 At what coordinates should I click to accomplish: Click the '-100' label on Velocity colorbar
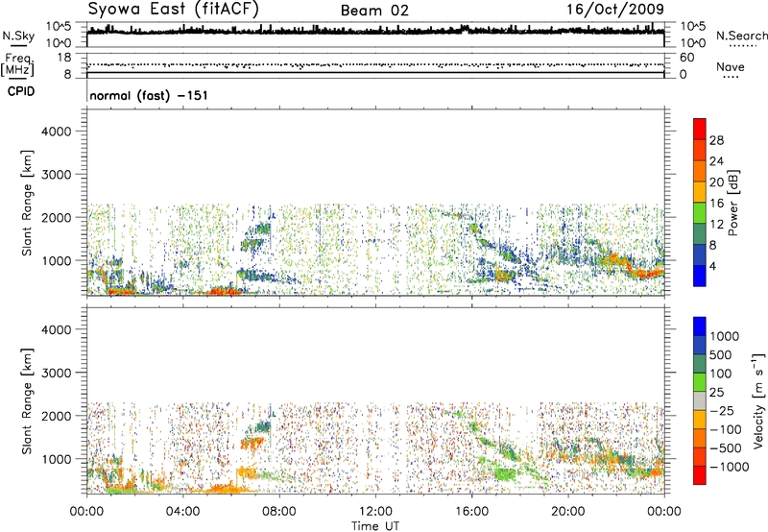[726, 429]
